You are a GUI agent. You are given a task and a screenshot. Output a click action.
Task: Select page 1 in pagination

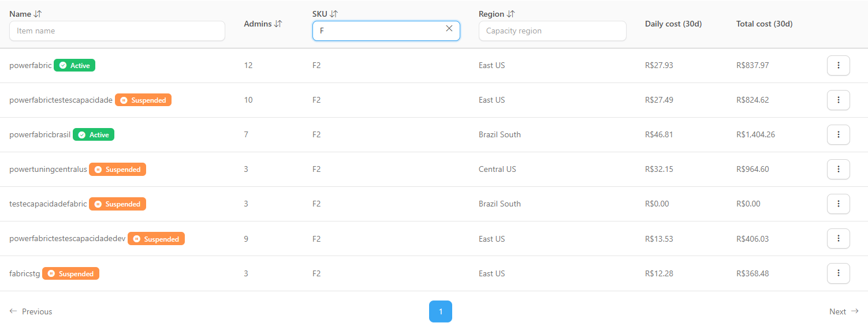click(441, 311)
